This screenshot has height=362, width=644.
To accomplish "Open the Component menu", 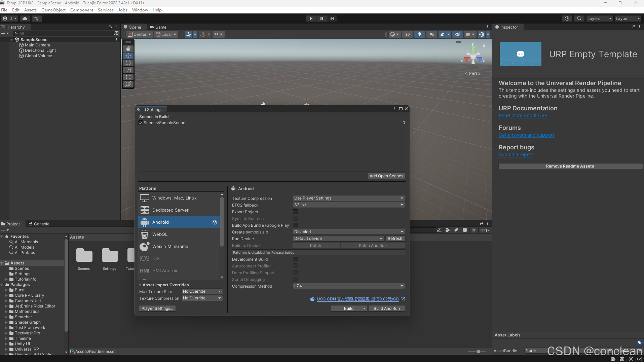I will pyautogui.click(x=82, y=10).
